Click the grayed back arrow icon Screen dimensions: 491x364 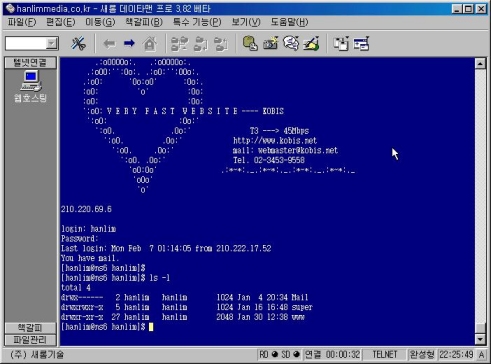tap(109, 43)
